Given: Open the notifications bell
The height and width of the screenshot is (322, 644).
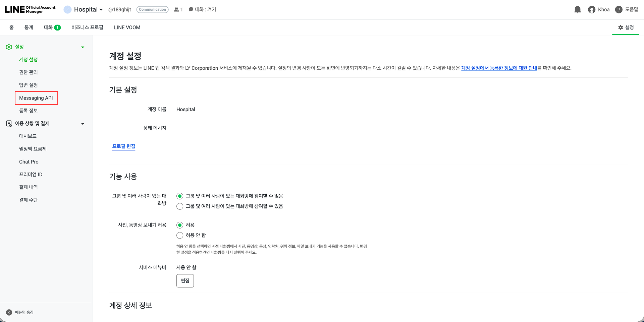Looking at the screenshot, I should pos(577,9).
